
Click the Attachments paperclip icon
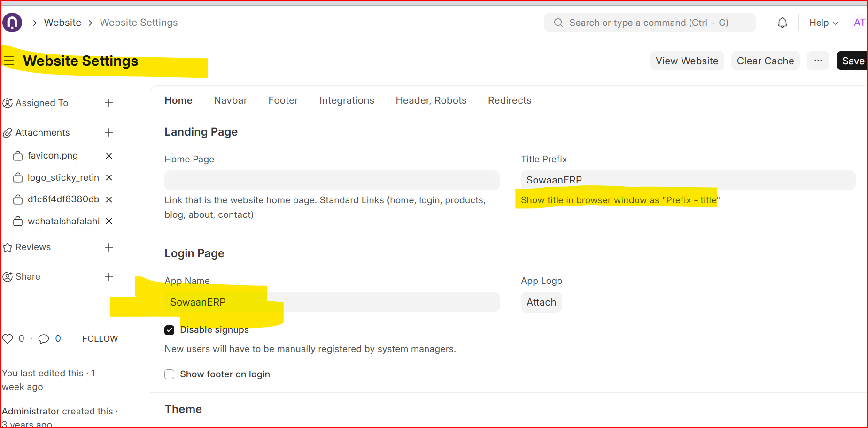8,133
